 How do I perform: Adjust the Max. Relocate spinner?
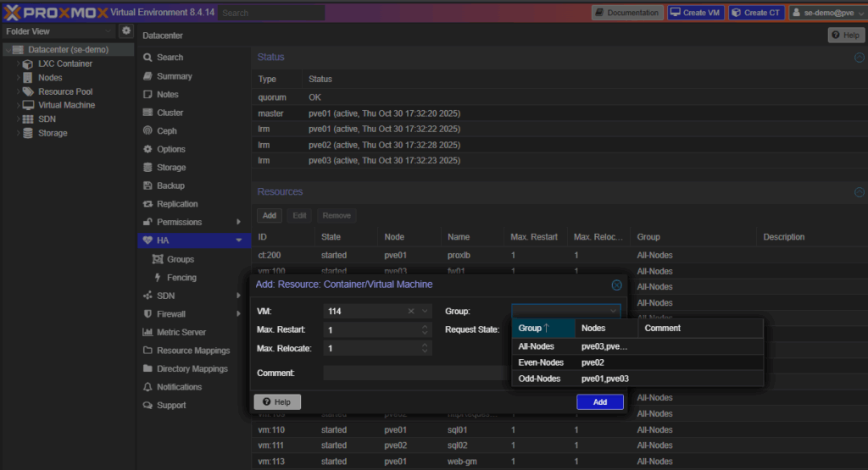pos(425,348)
